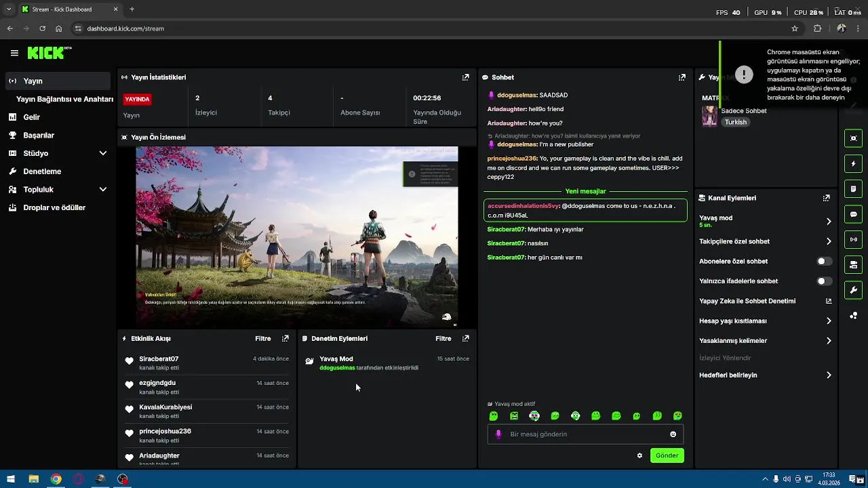Click the 00:22:56 stream duration value

pos(427,98)
